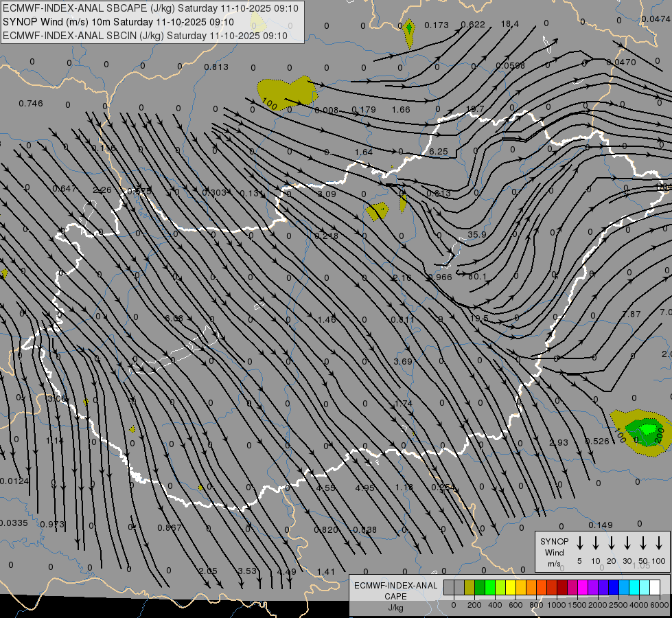Click the map value 0.973

52,524
